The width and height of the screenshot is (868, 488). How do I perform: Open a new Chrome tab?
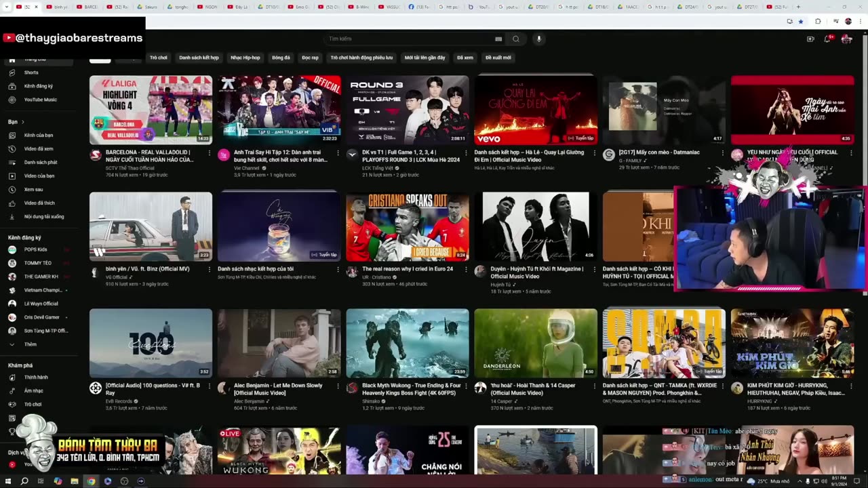pos(797,7)
